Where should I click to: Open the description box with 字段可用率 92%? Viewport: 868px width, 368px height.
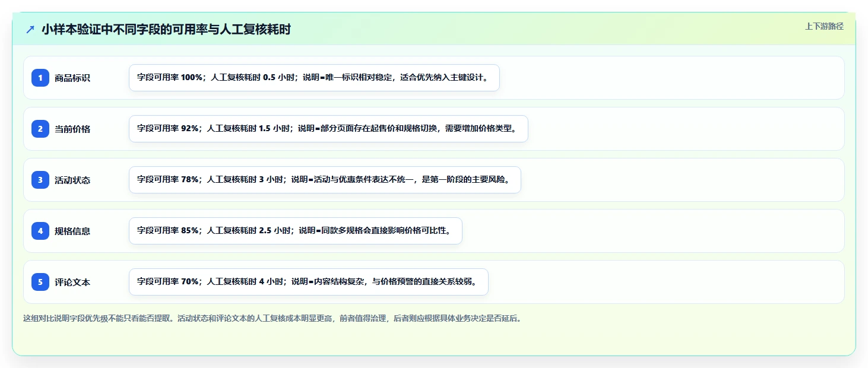coord(328,129)
